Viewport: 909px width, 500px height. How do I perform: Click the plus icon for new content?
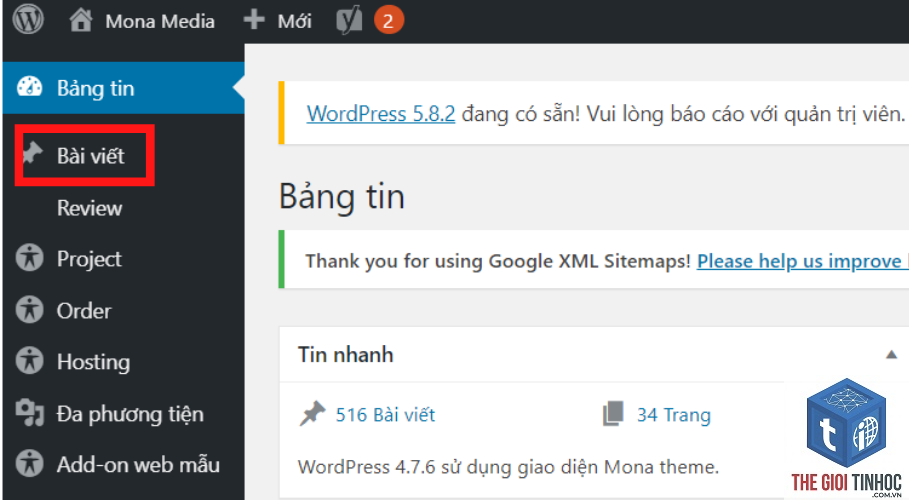click(x=254, y=20)
